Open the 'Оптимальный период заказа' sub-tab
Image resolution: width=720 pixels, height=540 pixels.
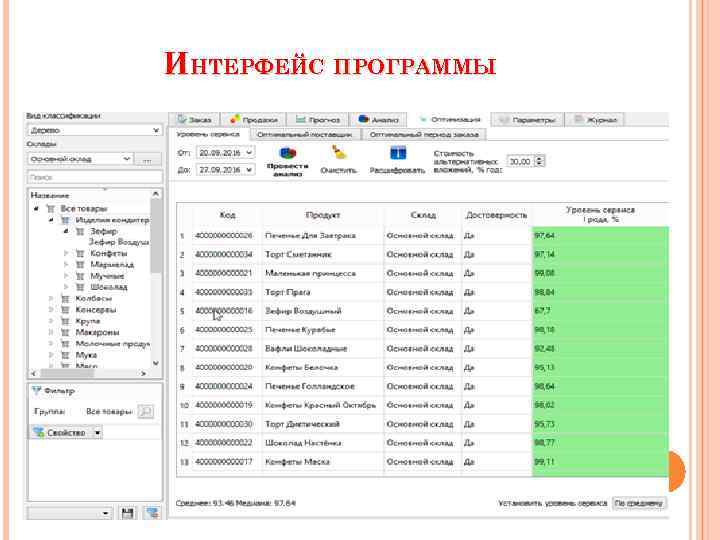[x=424, y=135]
